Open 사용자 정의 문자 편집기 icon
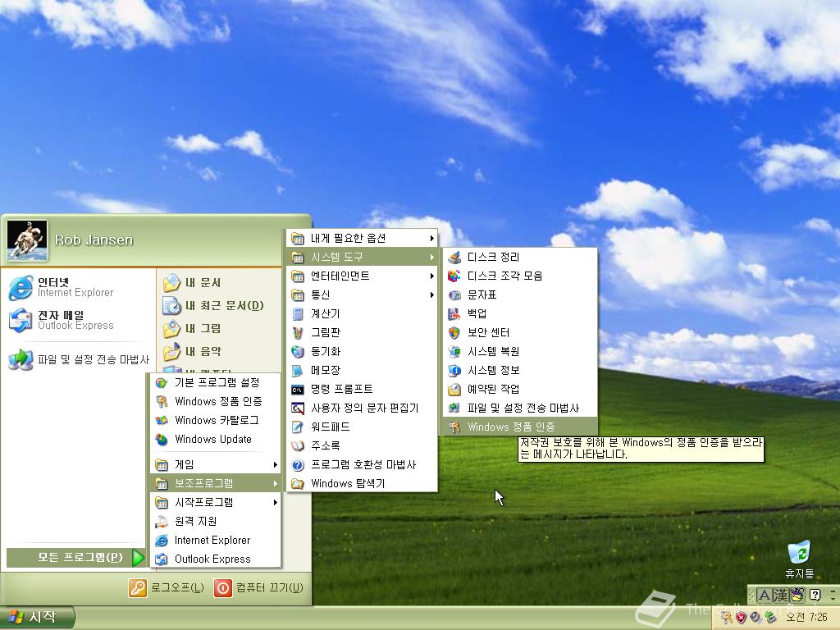840x630 pixels. tap(298, 409)
